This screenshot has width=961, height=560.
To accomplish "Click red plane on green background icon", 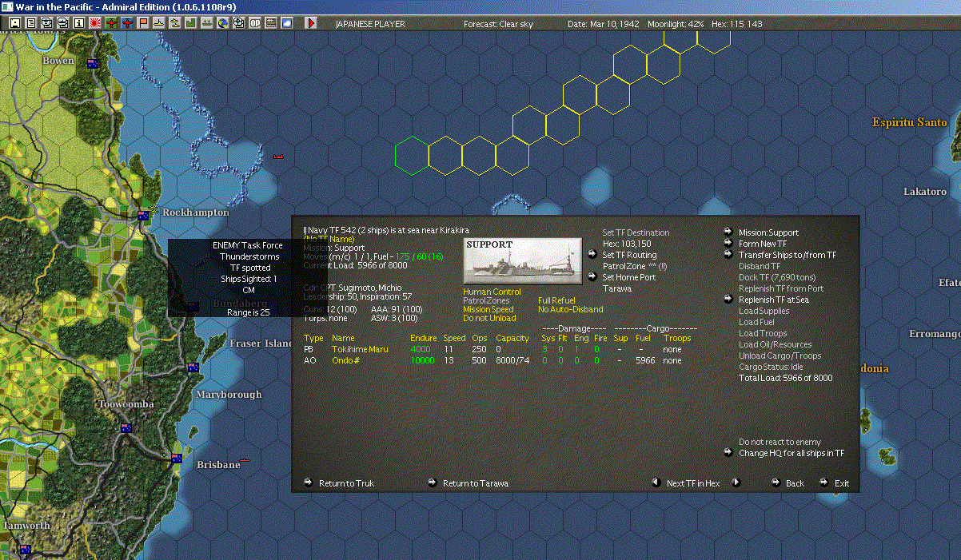I will pos(111,23).
